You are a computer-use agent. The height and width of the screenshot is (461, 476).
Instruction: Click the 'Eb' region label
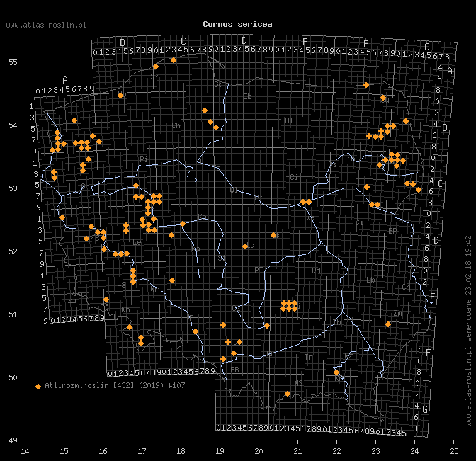247,97
